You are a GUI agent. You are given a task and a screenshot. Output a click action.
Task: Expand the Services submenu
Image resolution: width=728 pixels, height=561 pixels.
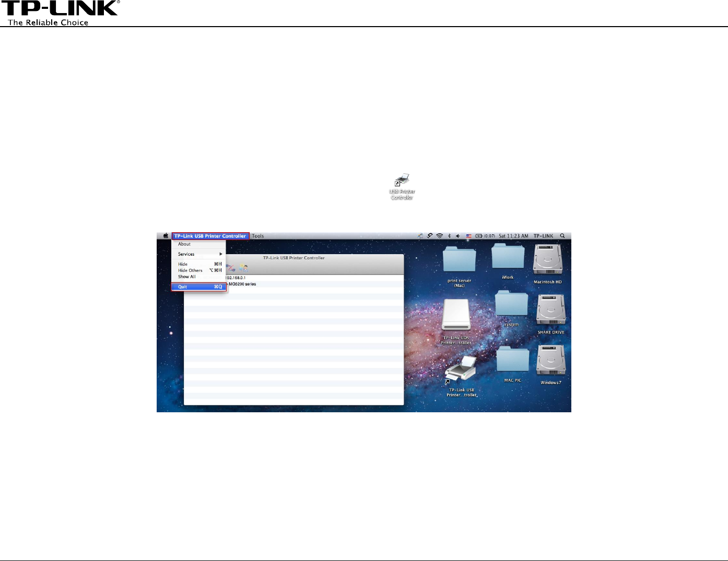(199, 254)
